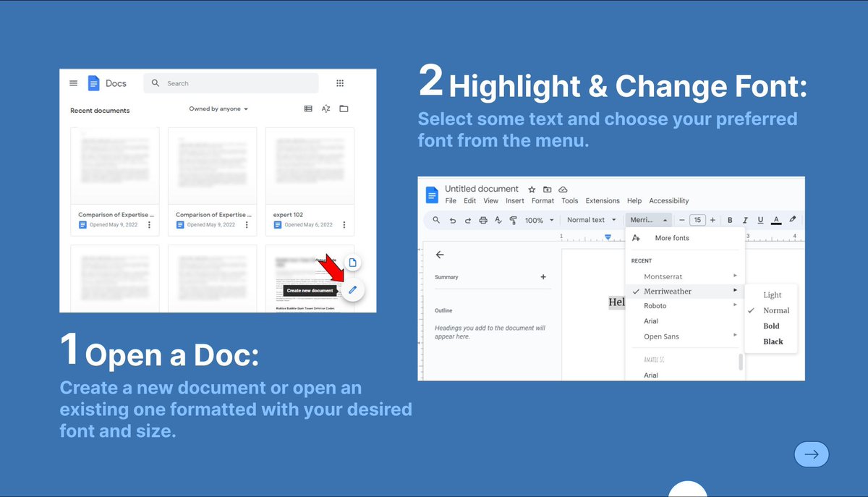The height and width of the screenshot is (497, 868).
Task: Undo the last action
Action: pyautogui.click(x=453, y=220)
